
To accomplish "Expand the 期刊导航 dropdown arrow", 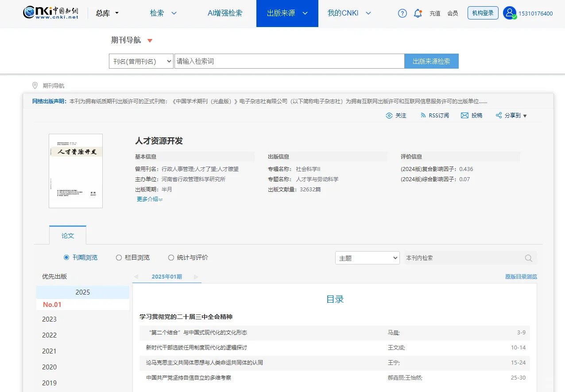I will pos(149,40).
